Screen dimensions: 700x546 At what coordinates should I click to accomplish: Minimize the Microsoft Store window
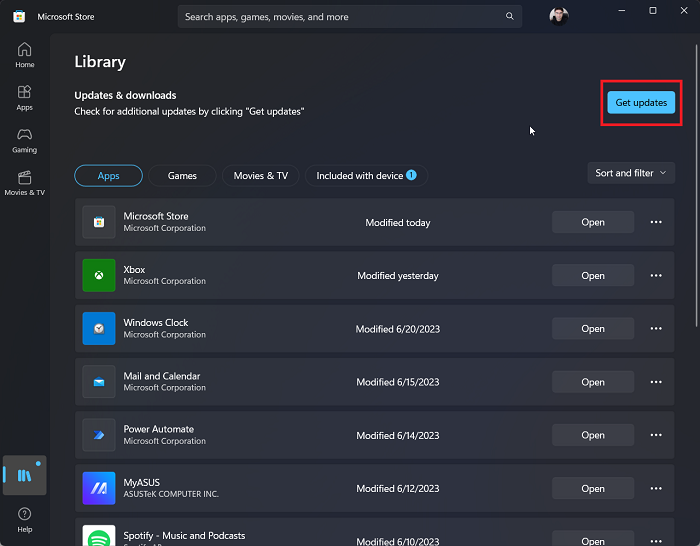(621, 10)
